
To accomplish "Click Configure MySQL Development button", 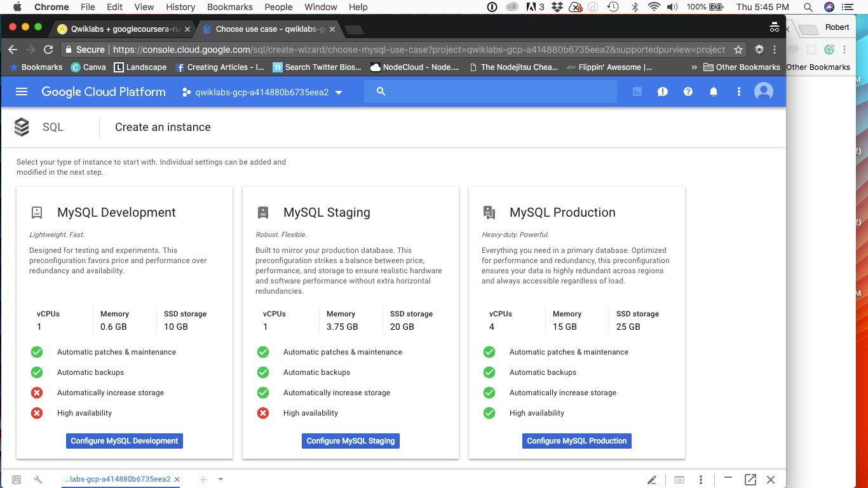I will 125,441.
